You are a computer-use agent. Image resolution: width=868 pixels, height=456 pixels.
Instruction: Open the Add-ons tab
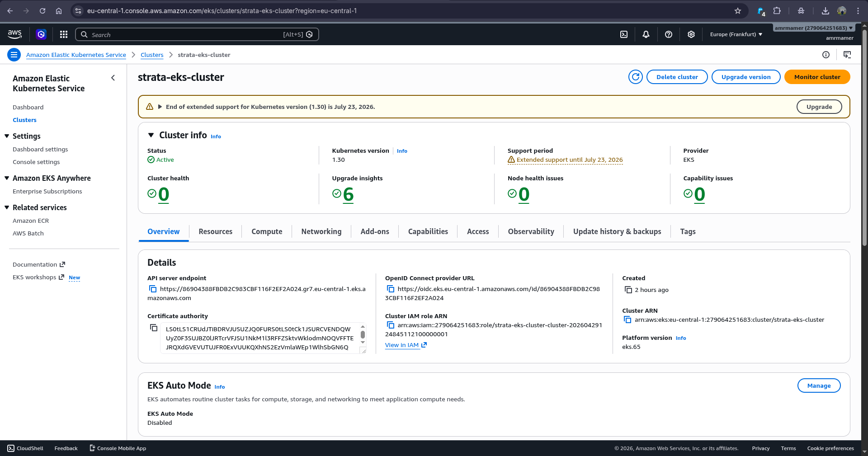375,231
